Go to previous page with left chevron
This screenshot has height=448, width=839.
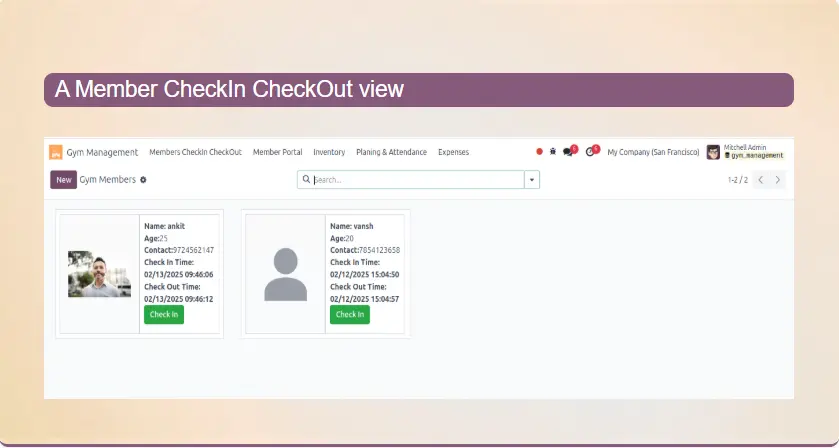point(760,180)
